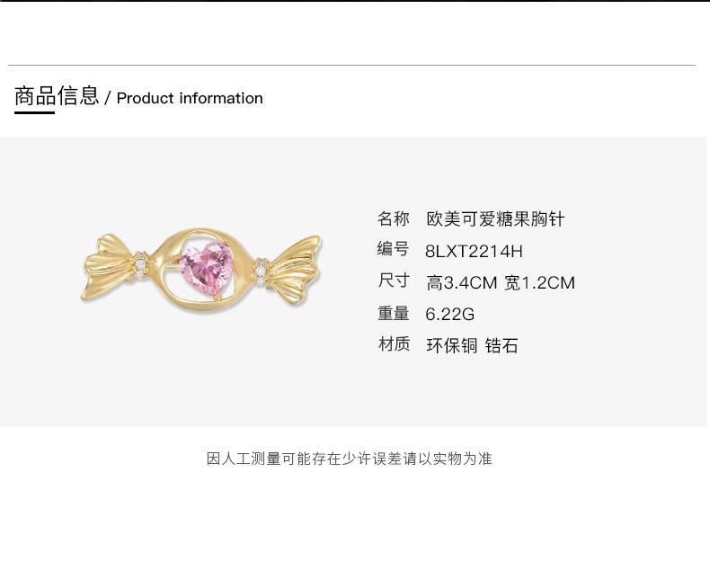
Task: Click the material value 环保铜 锆石
Action: [x=472, y=345]
